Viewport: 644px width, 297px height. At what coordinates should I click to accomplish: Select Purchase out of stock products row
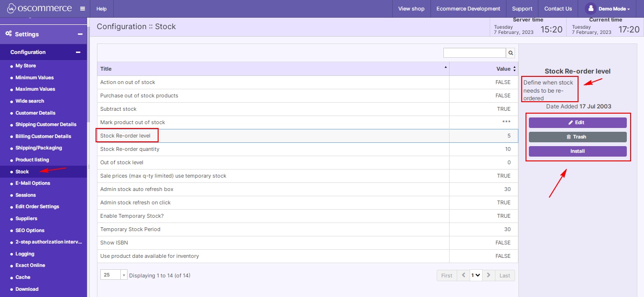pos(308,95)
